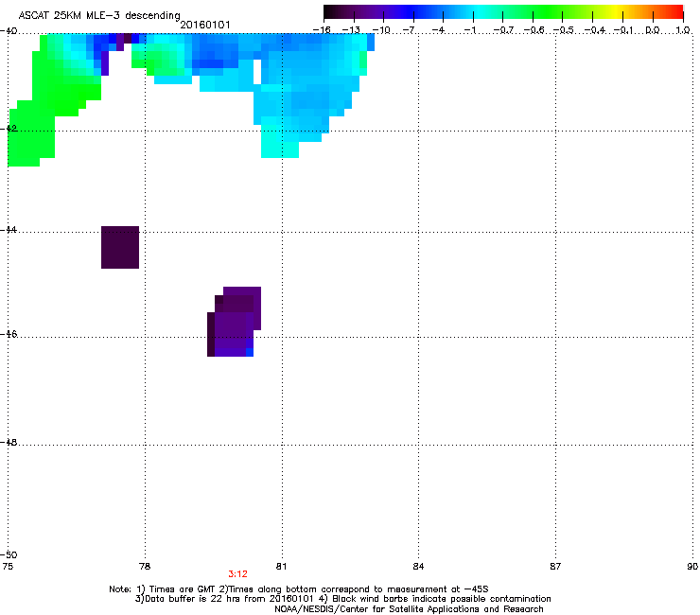Image resolution: width=700 pixels, height=615 pixels.
Task: Click the -50 latitude axis label
Action: click(9, 554)
